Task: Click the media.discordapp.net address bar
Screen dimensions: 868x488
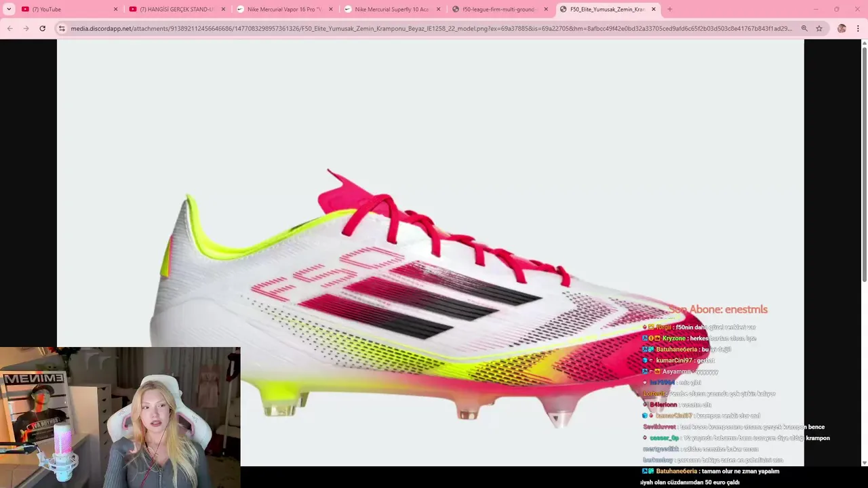Action: (x=431, y=28)
